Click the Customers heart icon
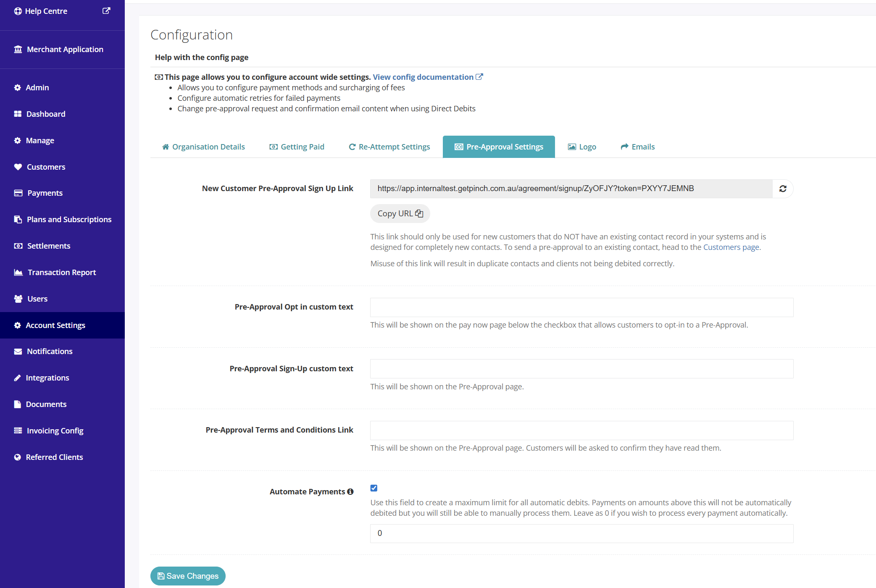This screenshot has width=876, height=588. (x=18, y=167)
